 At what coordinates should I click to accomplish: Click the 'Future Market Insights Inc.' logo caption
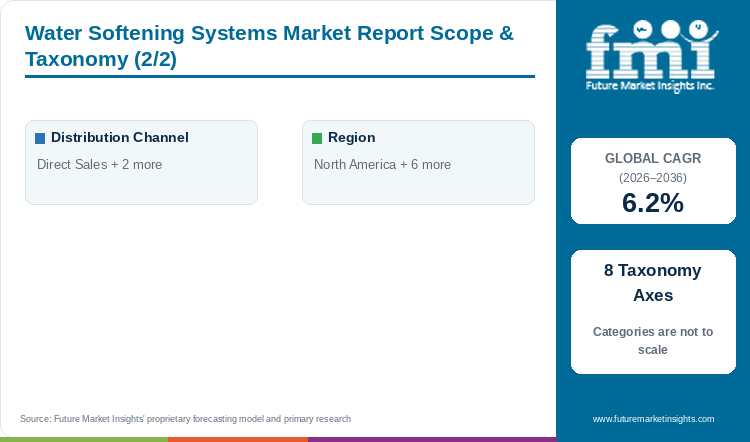point(650,86)
